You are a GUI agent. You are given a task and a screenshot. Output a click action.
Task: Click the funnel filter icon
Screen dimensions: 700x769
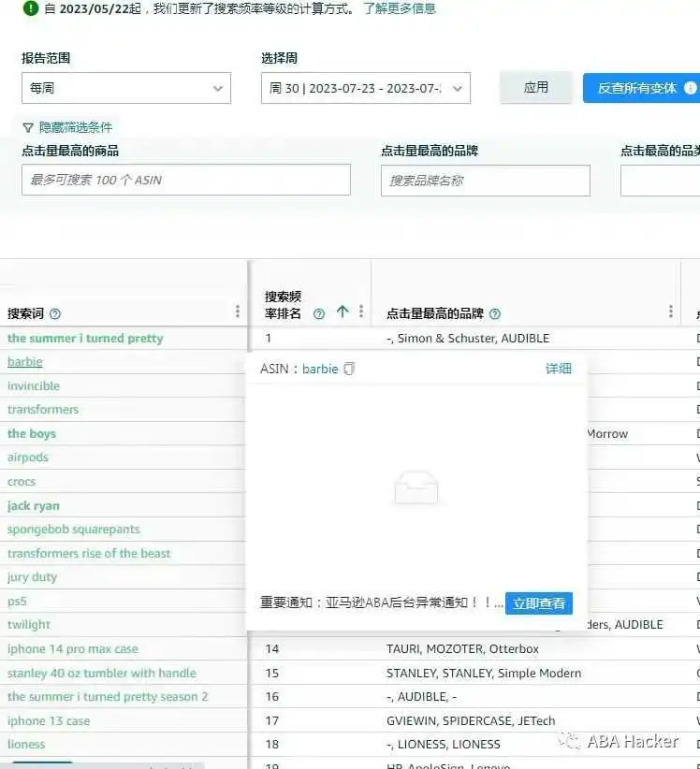click(28, 127)
